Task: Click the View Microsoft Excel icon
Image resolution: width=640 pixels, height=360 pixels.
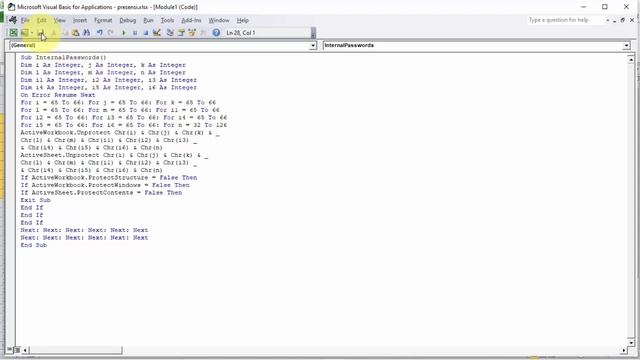Action: [x=13, y=33]
